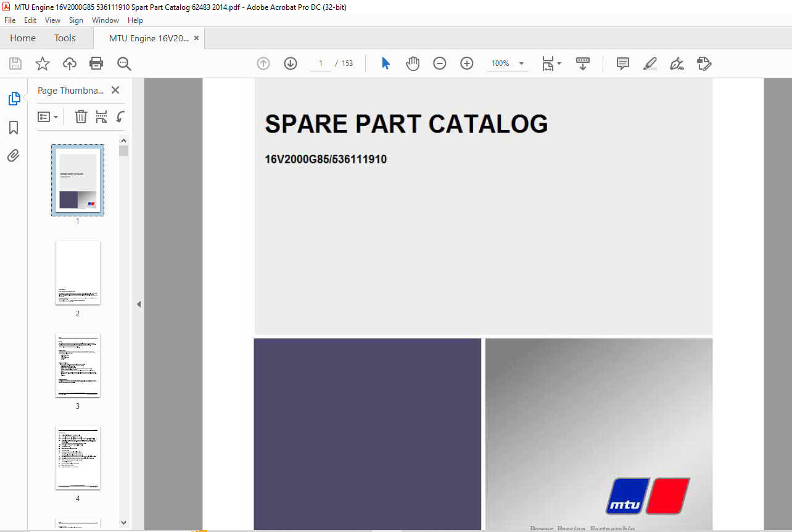Delete selected page with trash icon
Viewport: 792px width, 532px height.
tap(81, 117)
